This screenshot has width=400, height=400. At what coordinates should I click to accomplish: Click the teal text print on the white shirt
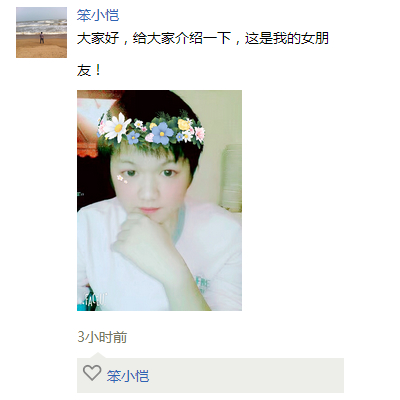pyautogui.click(x=203, y=284)
